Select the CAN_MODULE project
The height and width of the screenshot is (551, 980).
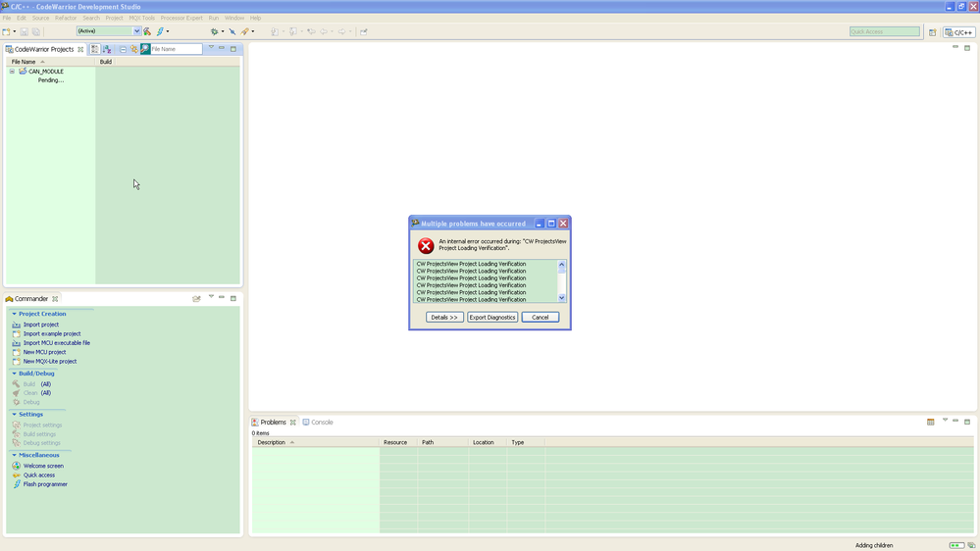click(x=46, y=72)
